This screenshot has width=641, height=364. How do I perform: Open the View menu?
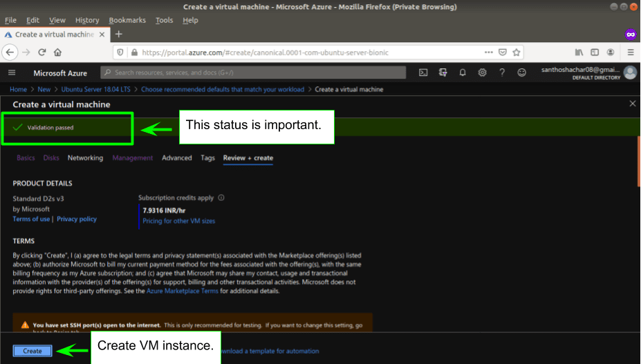click(x=57, y=20)
